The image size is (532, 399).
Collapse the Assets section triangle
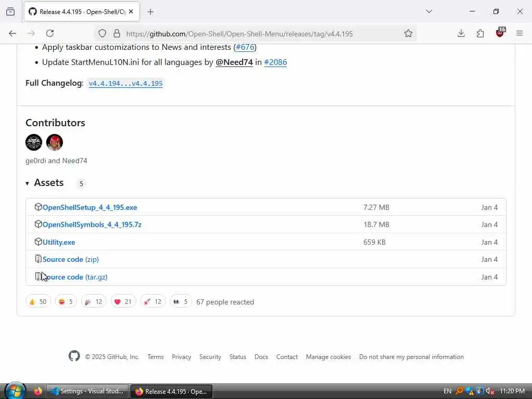coord(27,183)
